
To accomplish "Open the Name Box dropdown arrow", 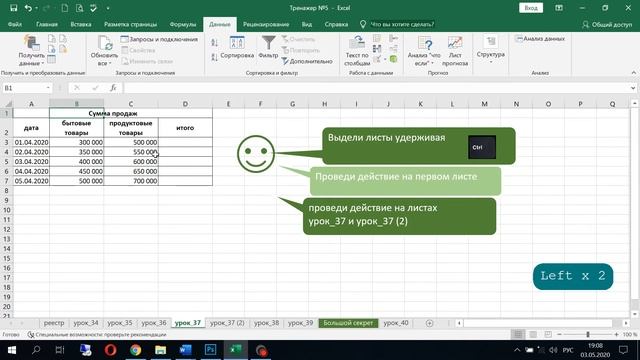I will [48, 88].
